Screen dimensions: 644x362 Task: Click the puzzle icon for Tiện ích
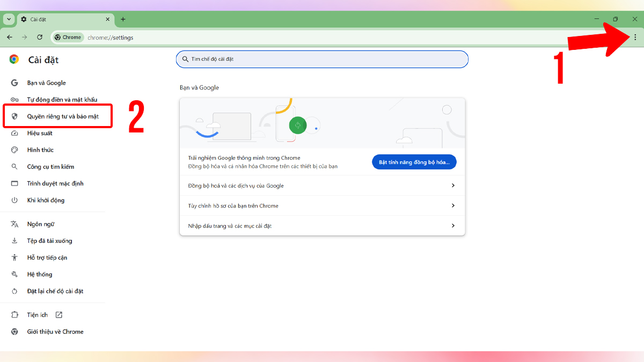click(14, 315)
